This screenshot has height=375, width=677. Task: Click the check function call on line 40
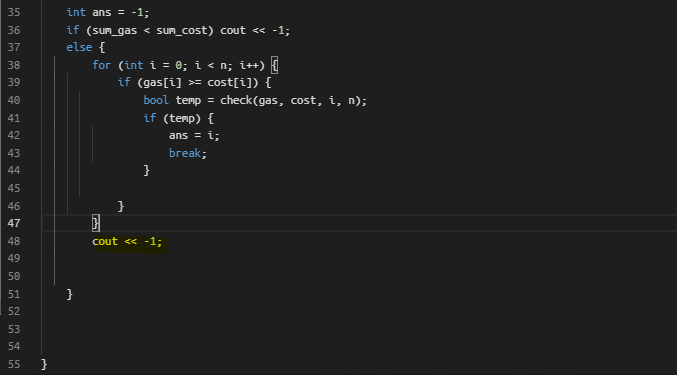(x=236, y=100)
